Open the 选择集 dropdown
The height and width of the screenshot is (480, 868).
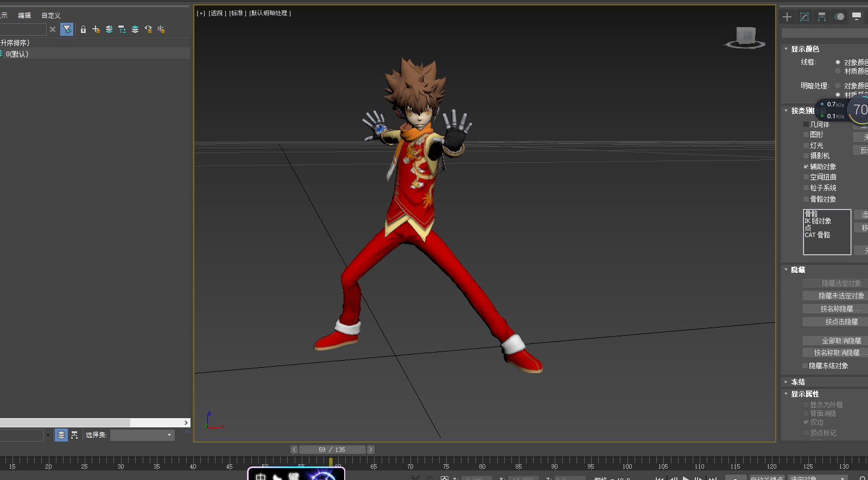(142, 435)
